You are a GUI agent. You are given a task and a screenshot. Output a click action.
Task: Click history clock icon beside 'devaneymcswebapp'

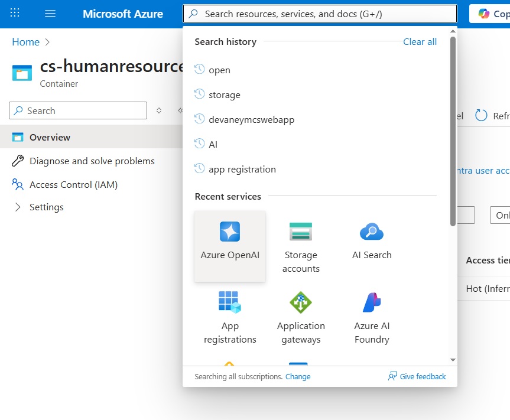199,119
